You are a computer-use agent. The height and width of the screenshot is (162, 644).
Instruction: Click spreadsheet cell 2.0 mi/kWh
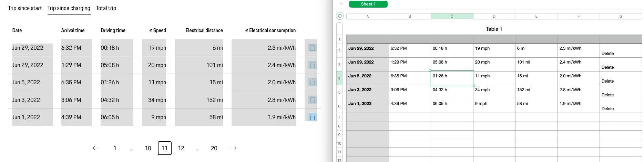click(579, 78)
